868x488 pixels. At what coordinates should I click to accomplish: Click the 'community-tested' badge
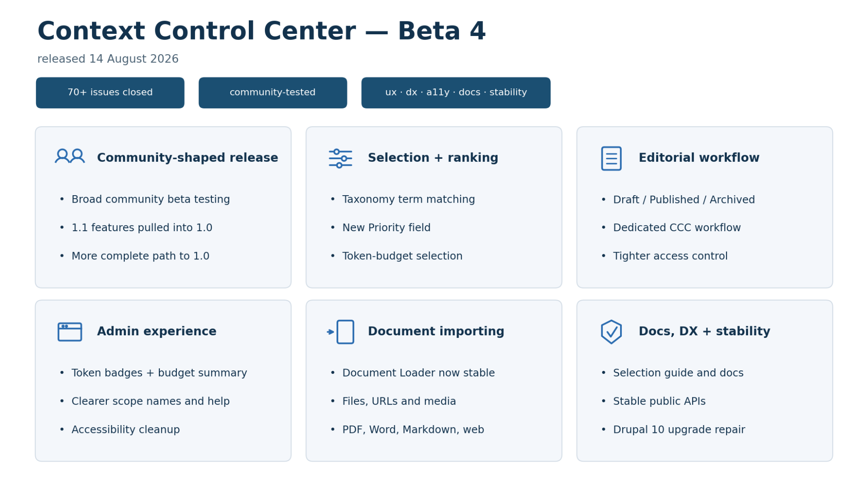pos(273,93)
